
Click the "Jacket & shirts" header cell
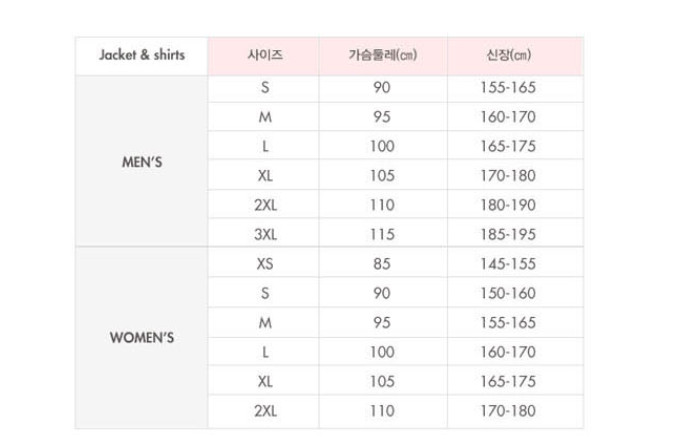coord(141,55)
